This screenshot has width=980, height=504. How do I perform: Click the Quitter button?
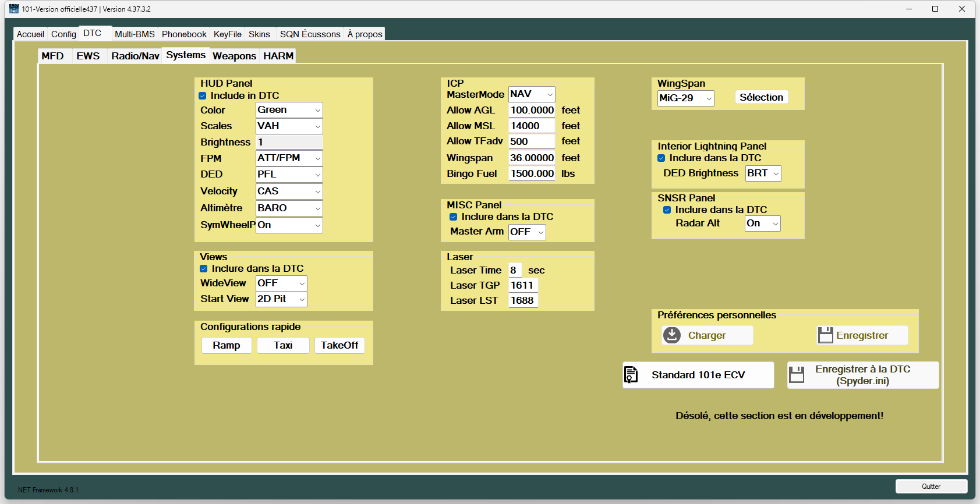931,487
